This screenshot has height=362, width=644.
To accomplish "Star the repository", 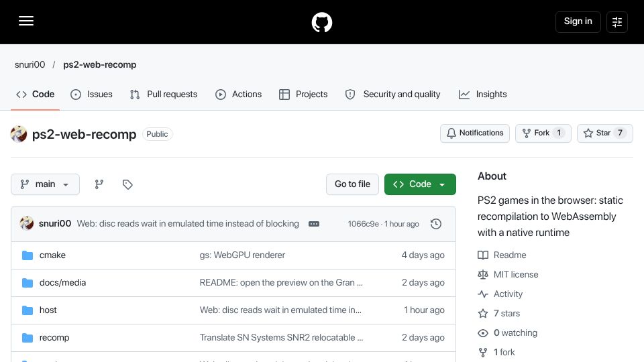I will click(x=604, y=133).
